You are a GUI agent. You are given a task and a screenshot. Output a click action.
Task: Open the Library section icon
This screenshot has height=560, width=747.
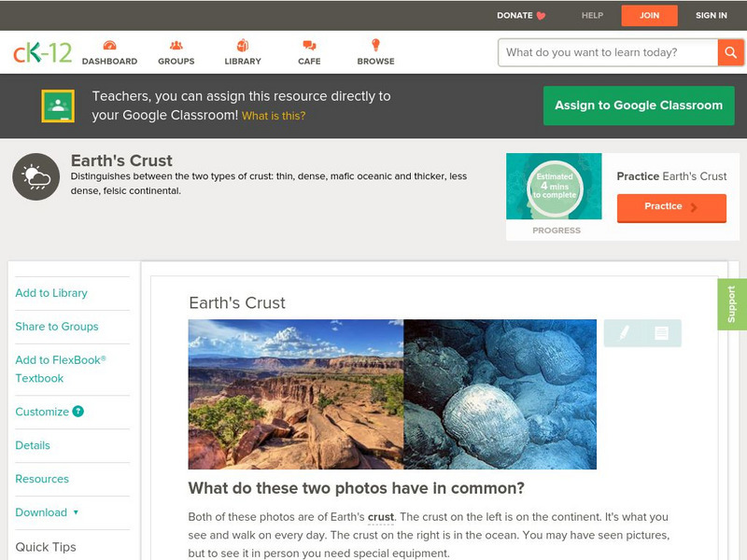tap(241, 44)
